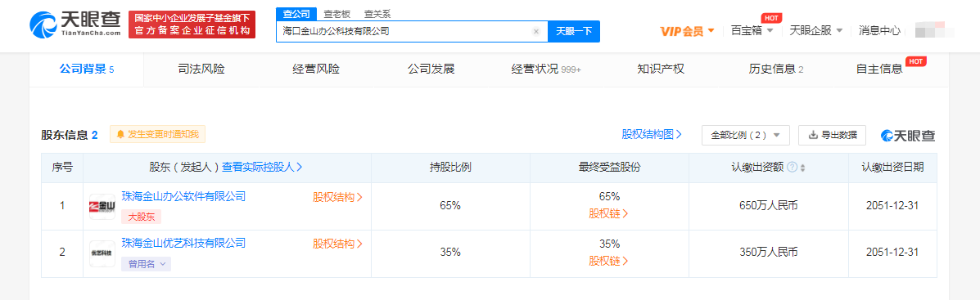This screenshot has width=980, height=300.
Task: Open the 全部比例(2) filter dropdown
Action: pos(746,135)
